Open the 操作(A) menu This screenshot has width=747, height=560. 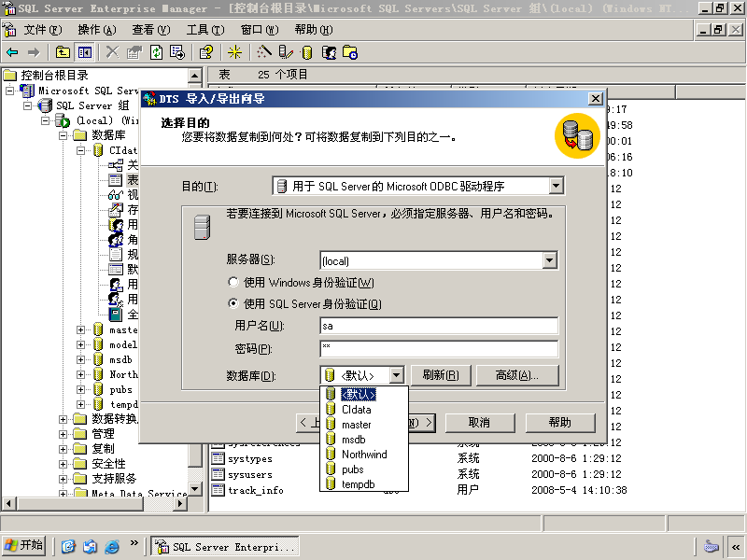pos(97,30)
